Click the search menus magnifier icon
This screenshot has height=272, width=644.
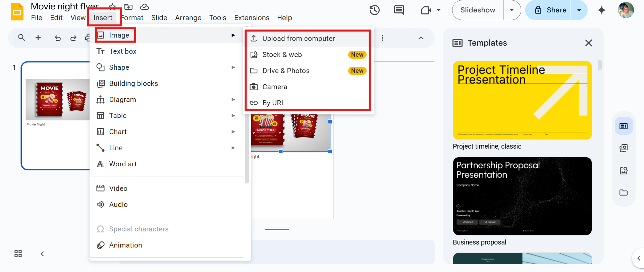point(21,38)
